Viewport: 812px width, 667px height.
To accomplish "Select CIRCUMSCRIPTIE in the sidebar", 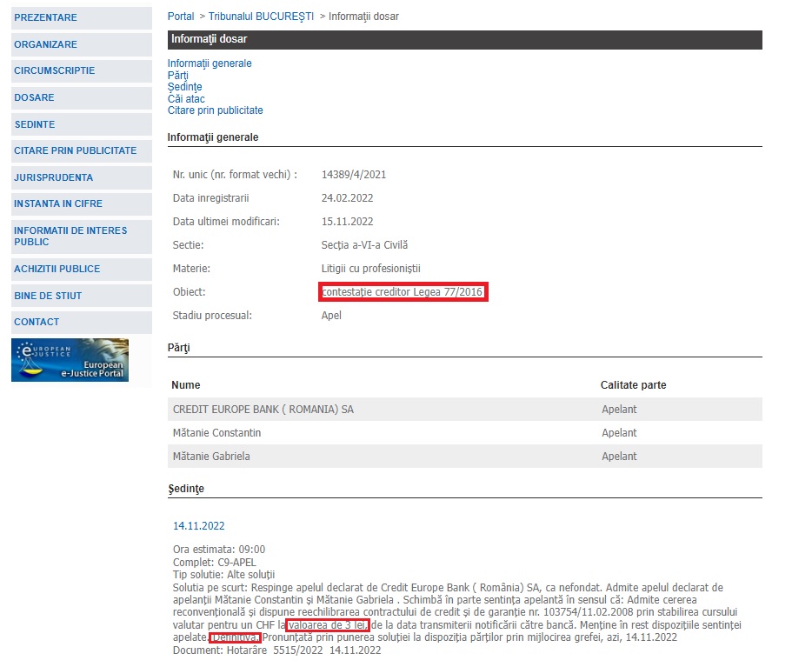I will coord(82,71).
